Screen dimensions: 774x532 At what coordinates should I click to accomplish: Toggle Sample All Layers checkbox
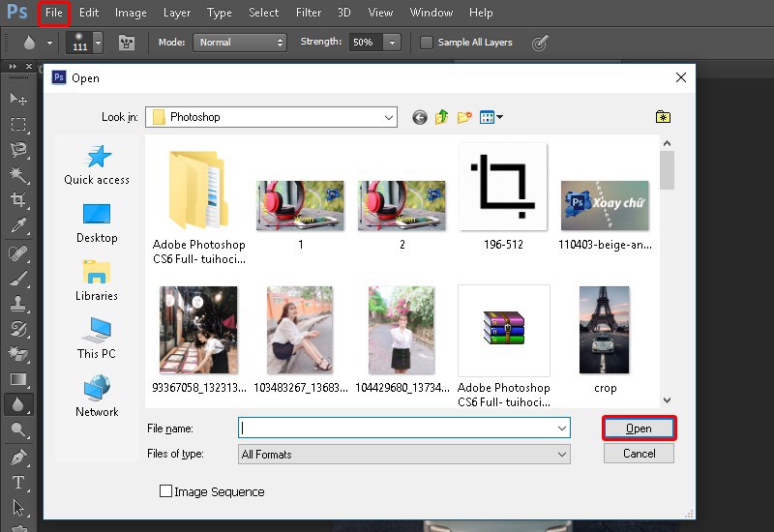(426, 43)
